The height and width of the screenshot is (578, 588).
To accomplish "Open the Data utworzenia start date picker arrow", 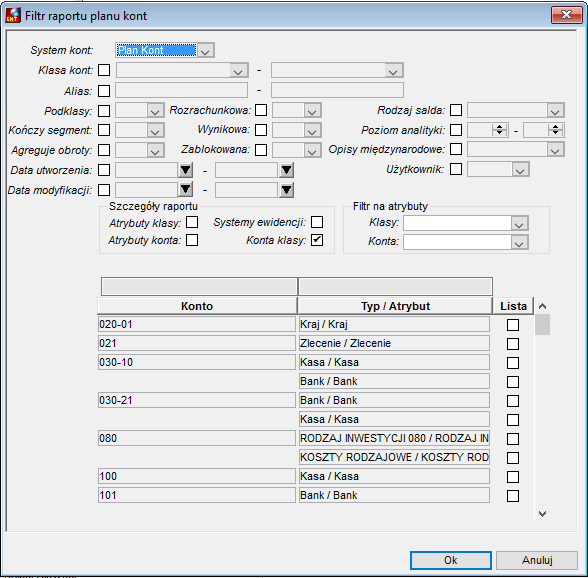I will 185,170.
